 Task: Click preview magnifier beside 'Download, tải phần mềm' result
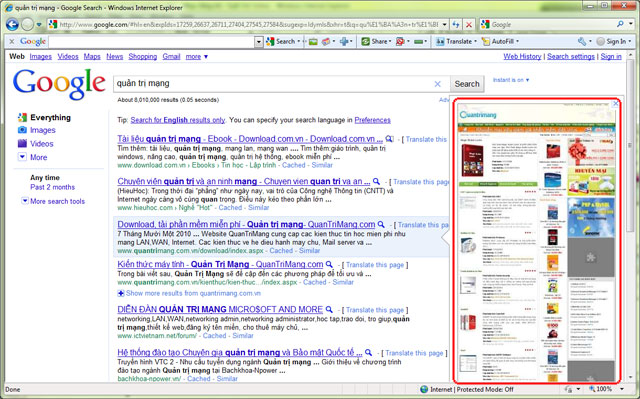(381, 224)
